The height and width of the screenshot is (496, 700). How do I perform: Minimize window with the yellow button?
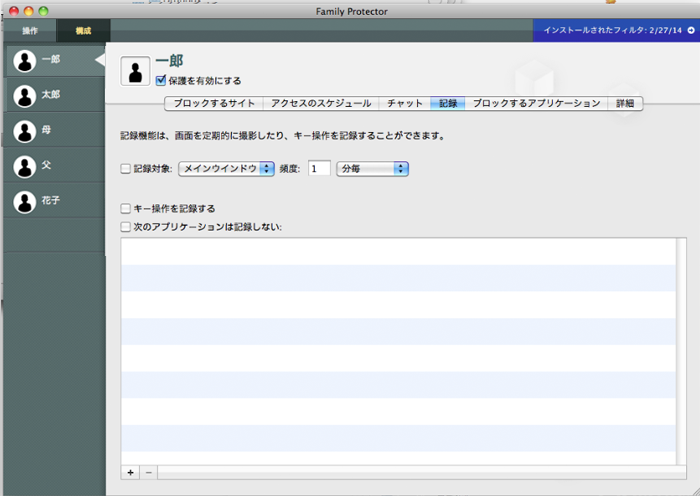(x=29, y=11)
